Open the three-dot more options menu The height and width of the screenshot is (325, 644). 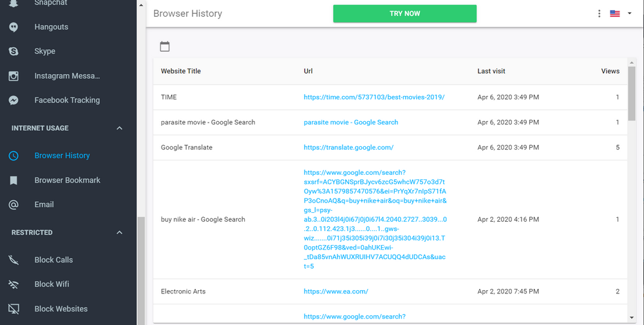pos(600,14)
